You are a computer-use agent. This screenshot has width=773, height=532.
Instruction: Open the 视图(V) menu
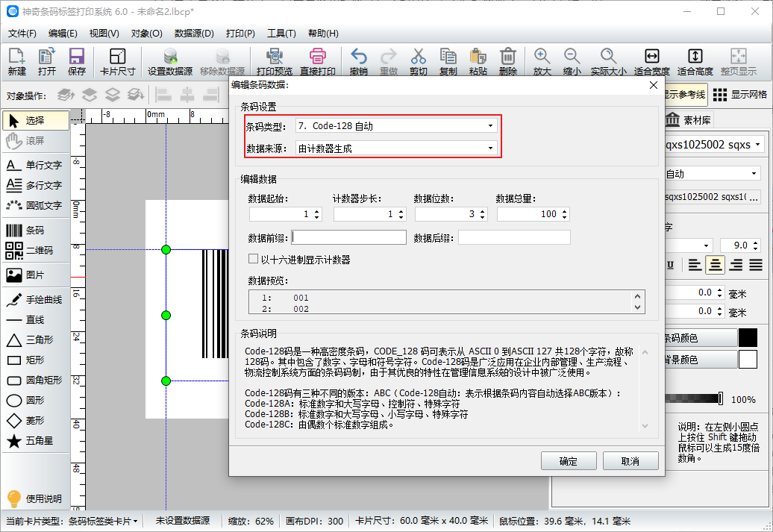pyautogui.click(x=104, y=34)
